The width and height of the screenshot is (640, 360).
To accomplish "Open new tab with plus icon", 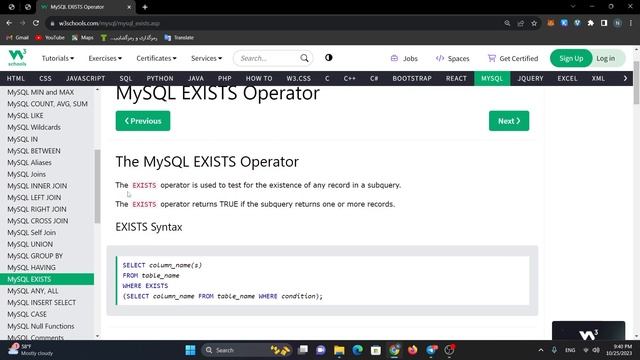I will tap(145, 7).
